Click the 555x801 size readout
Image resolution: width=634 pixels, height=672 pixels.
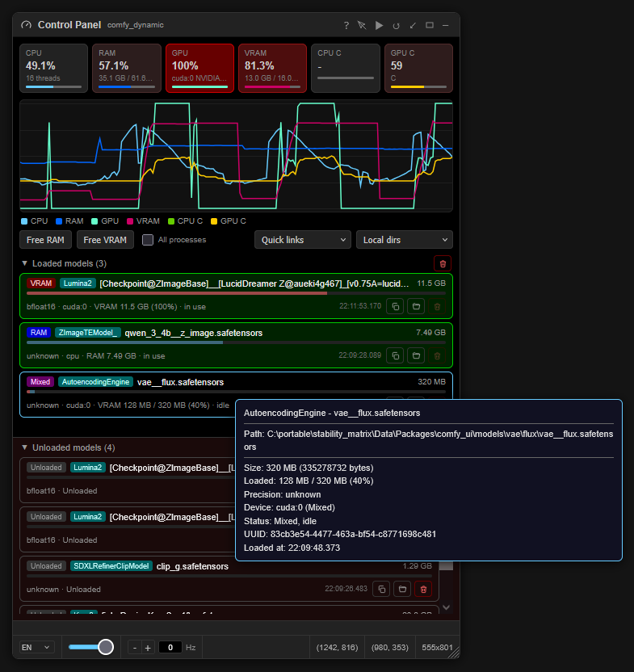437,648
